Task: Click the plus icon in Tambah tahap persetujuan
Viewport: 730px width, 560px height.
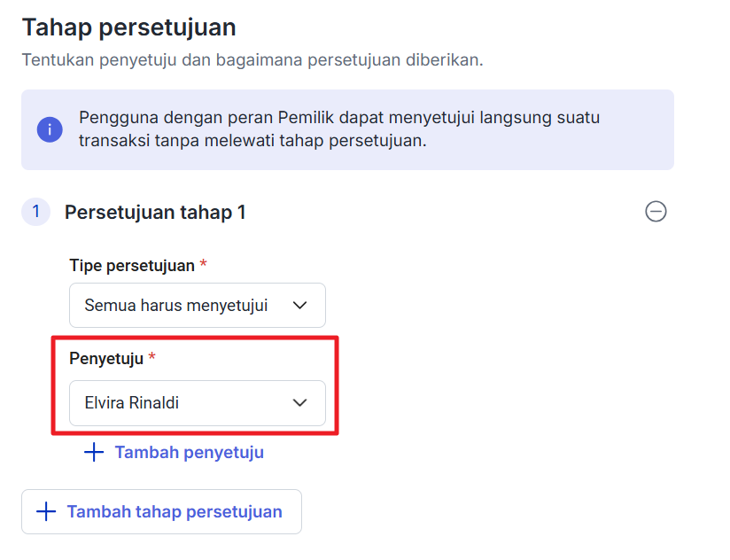Action: pyautogui.click(x=45, y=512)
